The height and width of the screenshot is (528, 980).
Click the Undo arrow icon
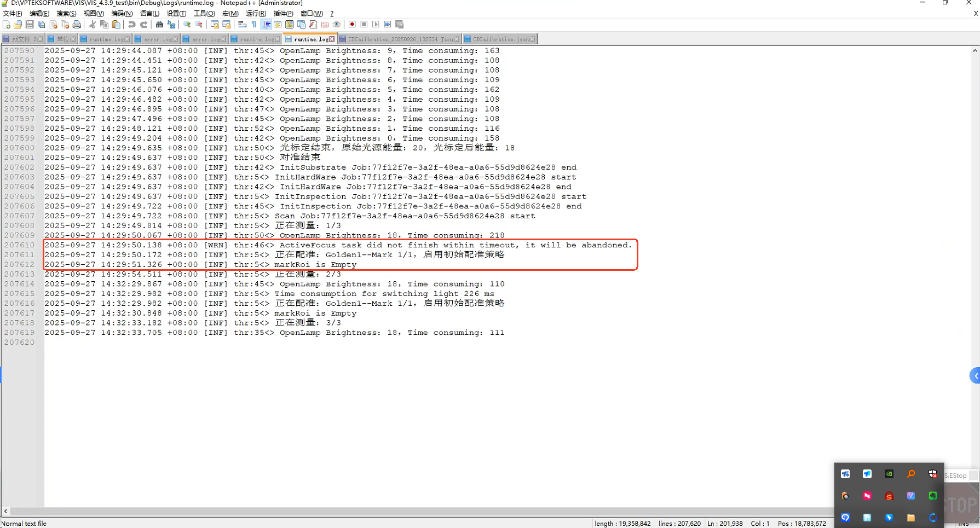(x=131, y=25)
